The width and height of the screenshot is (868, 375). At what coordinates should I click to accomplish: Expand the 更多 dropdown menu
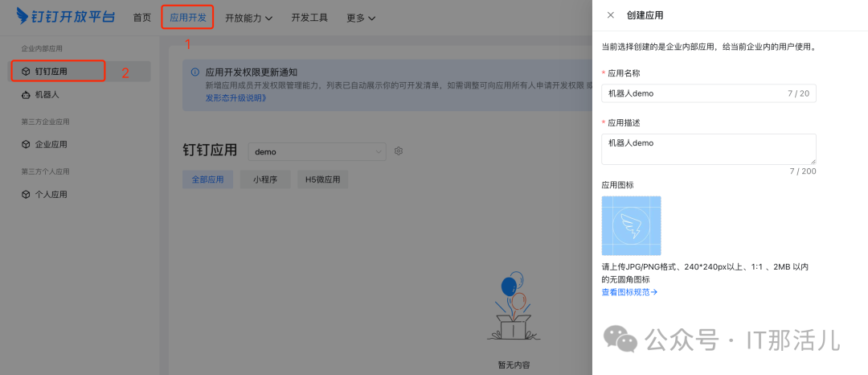(x=361, y=18)
